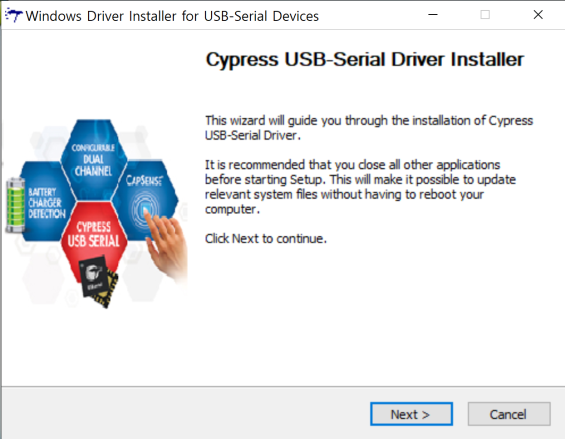Image resolution: width=565 pixels, height=439 pixels.
Task: Click the Cypress USB-Serial Driver Installer heading
Action: [365, 59]
